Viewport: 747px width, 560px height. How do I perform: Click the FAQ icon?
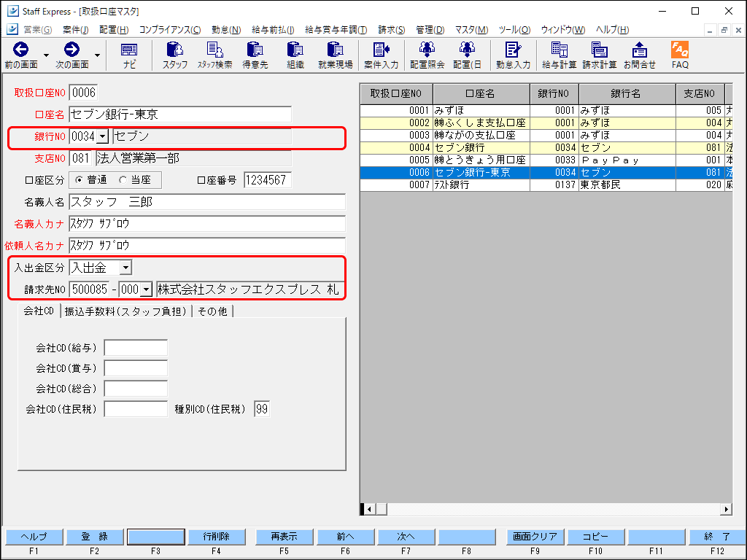click(679, 55)
